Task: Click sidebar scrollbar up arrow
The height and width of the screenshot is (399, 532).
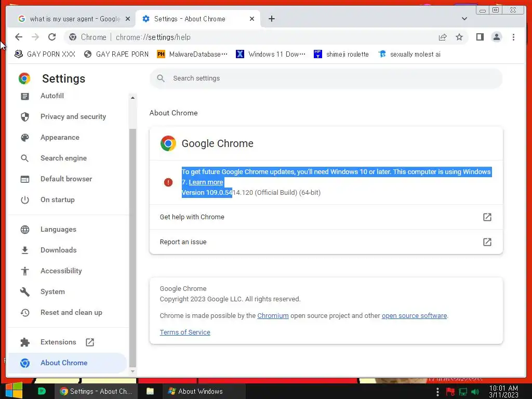Action: click(x=132, y=98)
